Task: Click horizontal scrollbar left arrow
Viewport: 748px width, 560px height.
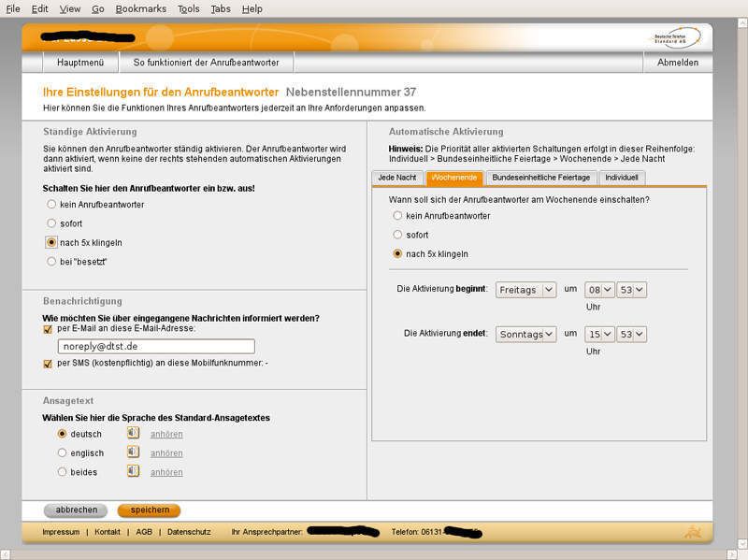Action: (6, 554)
